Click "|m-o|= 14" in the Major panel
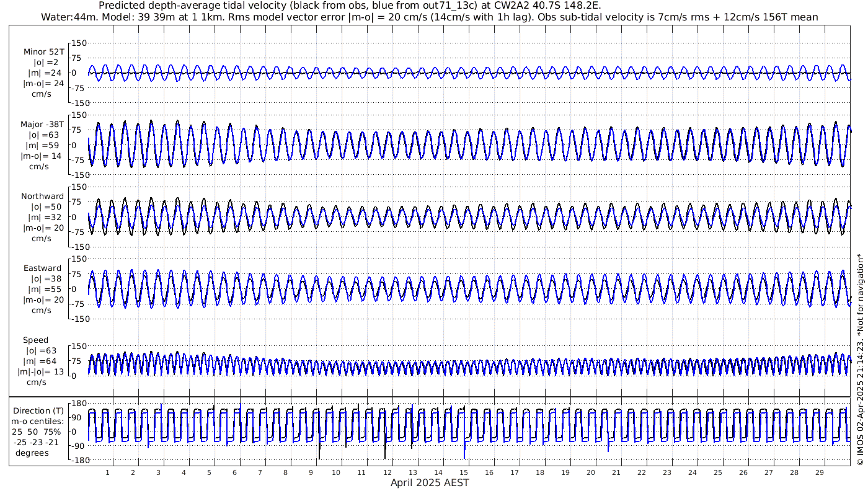868x496 pixels. (x=42, y=156)
